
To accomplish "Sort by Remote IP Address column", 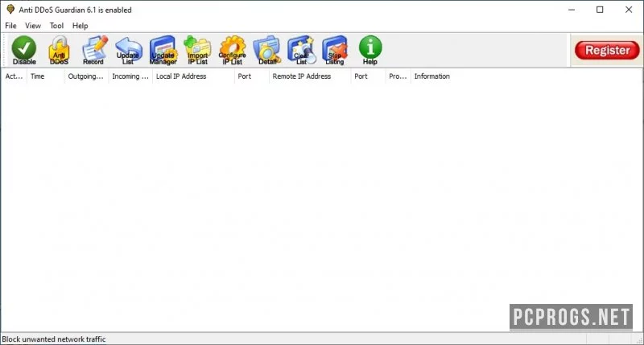I will (310, 76).
